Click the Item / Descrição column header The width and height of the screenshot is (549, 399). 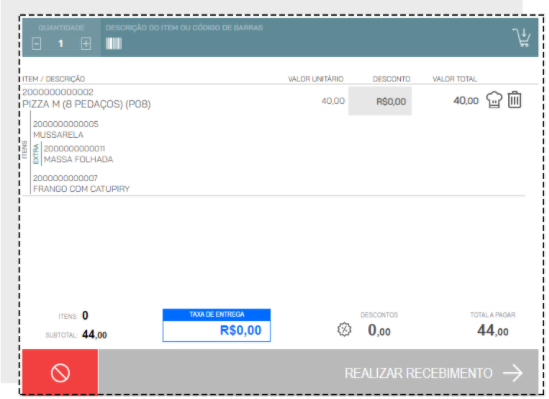54,79
